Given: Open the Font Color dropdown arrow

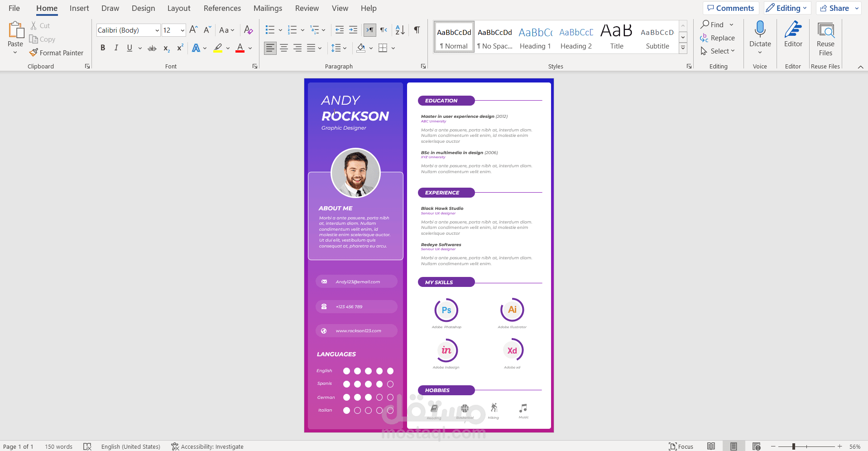Looking at the screenshot, I should tap(249, 48).
